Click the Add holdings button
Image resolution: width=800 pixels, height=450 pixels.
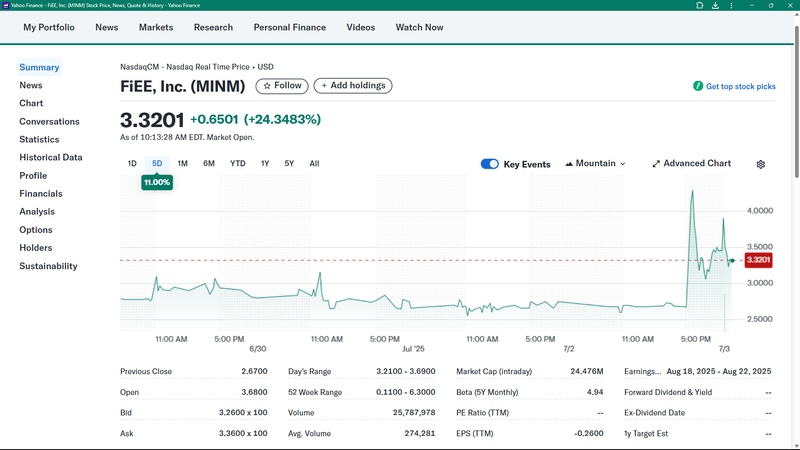pyautogui.click(x=353, y=86)
